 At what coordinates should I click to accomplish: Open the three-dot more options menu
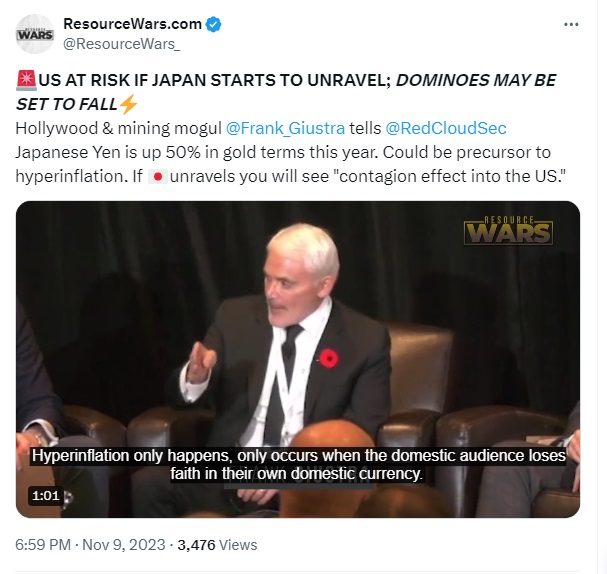click(x=571, y=24)
